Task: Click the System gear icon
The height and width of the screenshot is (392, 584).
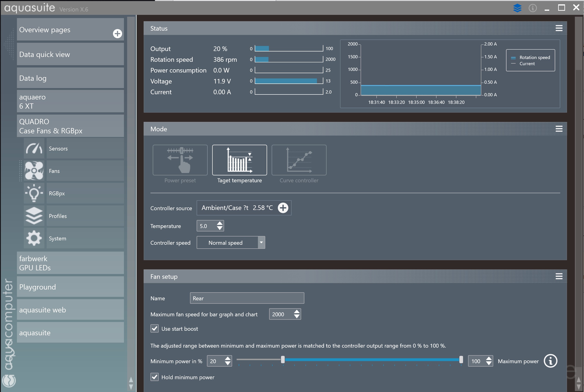Action: pyautogui.click(x=34, y=238)
